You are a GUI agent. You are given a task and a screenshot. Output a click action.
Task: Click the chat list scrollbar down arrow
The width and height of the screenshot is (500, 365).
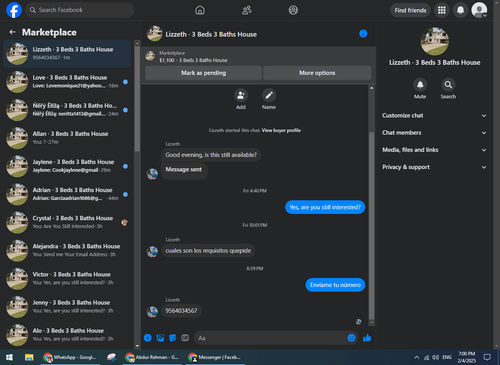(x=137, y=346)
